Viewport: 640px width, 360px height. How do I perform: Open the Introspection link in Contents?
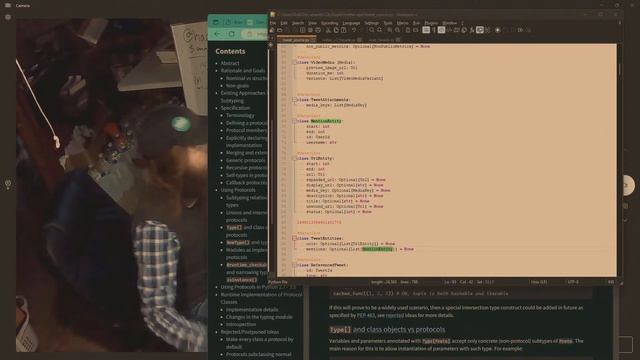(x=241, y=324)
